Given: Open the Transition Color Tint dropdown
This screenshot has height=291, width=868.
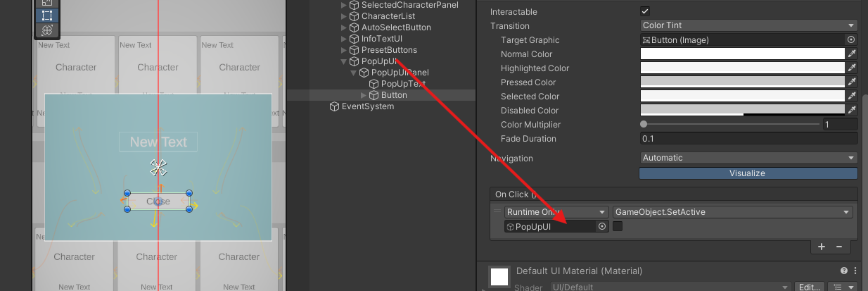Looking at the screenshot, I should pos(748,25).
